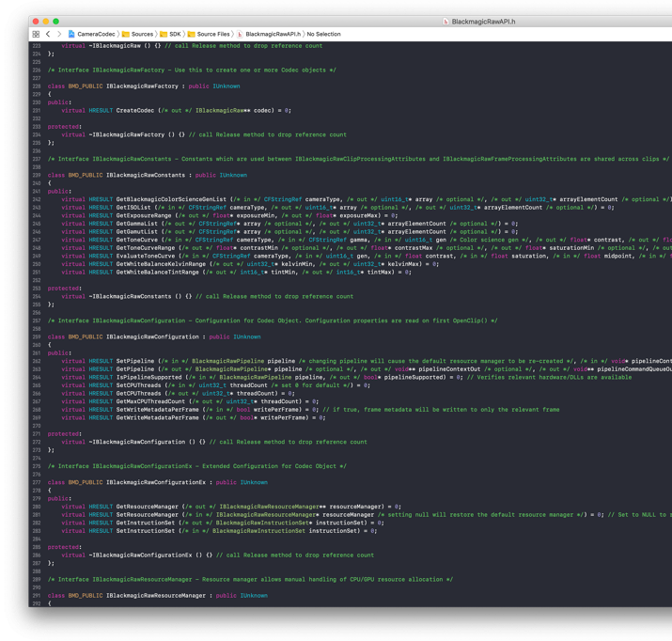This screenshot has width=672, height=641.
Task: Close the window with the red button
Action: pyautogui.click(x=36, y=22)
